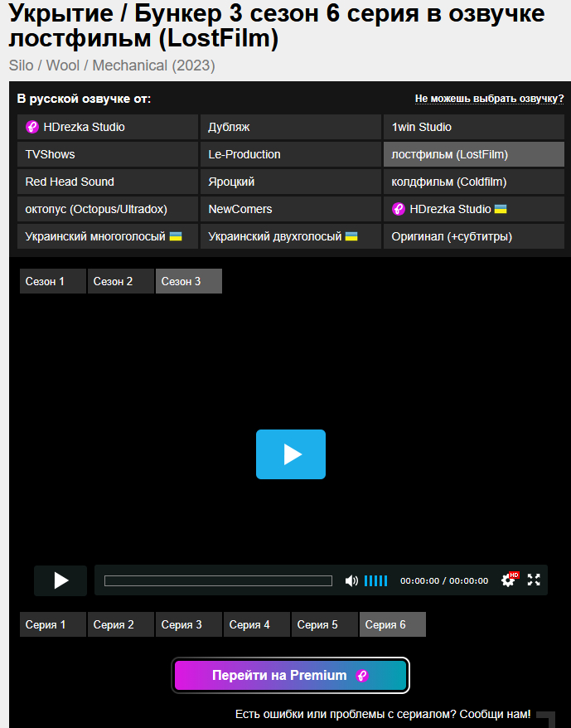Open Серия 4 episode

257,624
